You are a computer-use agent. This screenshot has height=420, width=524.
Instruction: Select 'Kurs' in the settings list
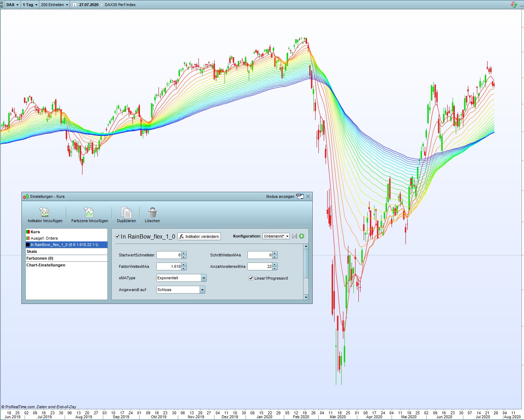click(x=66, y=232)
